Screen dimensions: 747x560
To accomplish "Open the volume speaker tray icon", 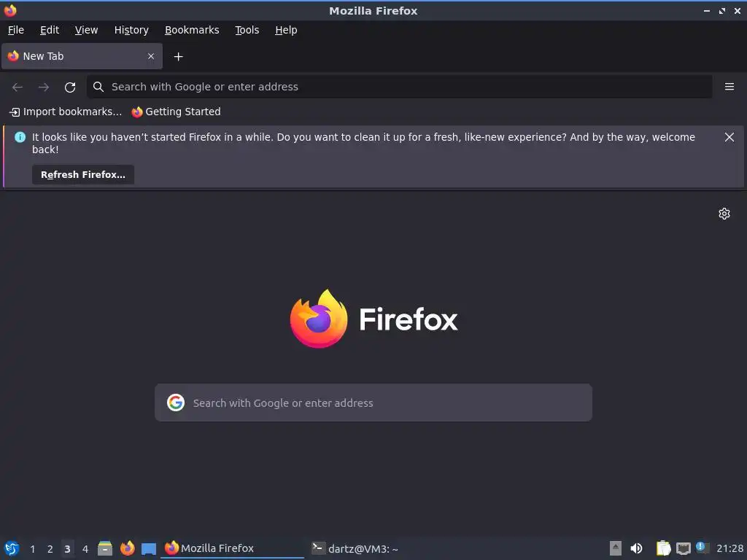I will coord(636,548).
